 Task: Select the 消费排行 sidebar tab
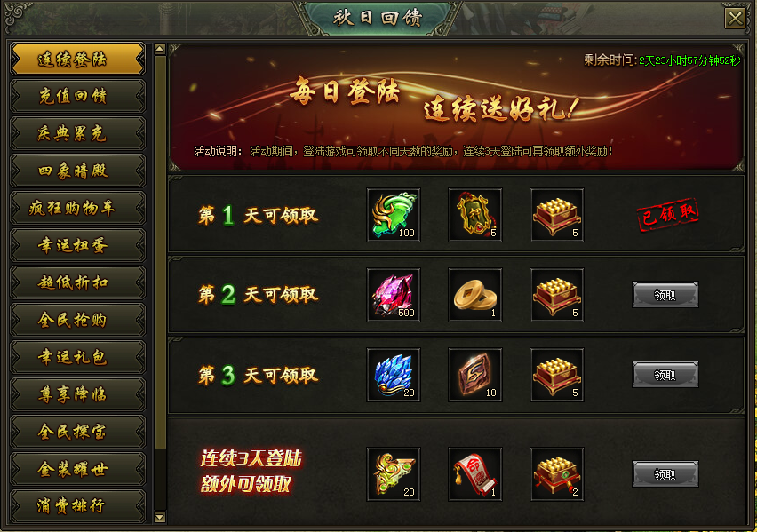[77, 505]
